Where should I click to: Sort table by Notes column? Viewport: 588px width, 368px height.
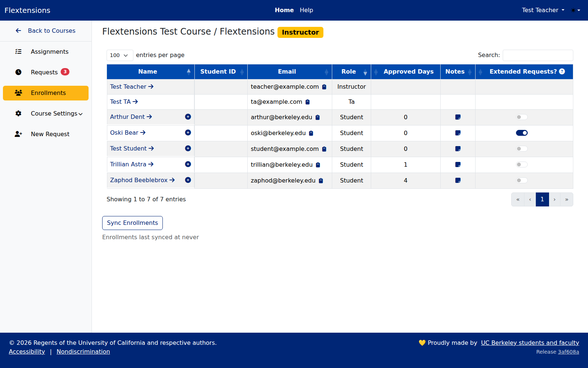tap(458, 72)
